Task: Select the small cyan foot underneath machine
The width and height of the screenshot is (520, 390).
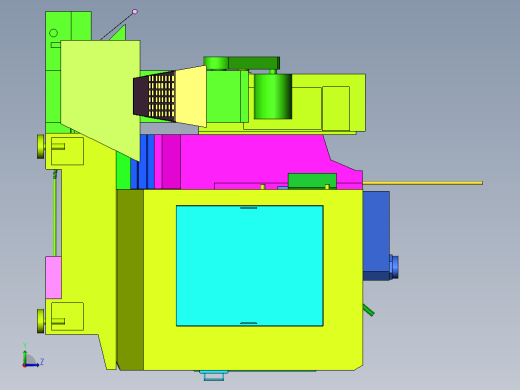Action: point(214,375)
